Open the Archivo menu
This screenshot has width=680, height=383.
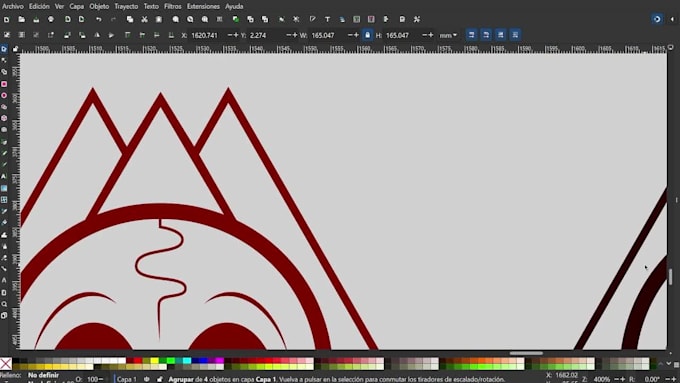13,7
